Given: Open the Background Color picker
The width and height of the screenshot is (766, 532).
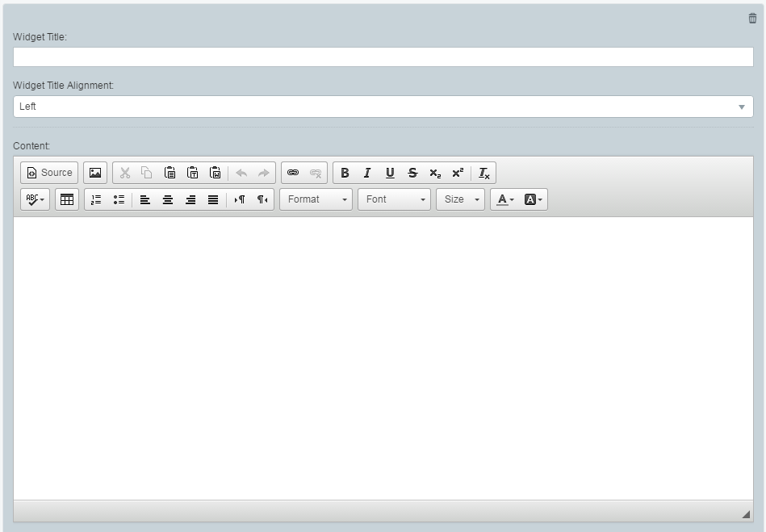Looking at the screenshot, I should coord(533,199).
